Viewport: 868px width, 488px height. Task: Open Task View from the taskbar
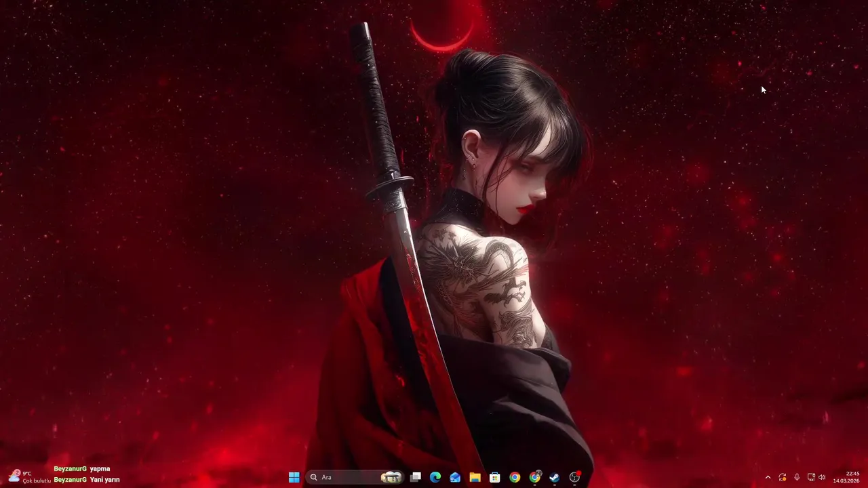click(416, 477)
